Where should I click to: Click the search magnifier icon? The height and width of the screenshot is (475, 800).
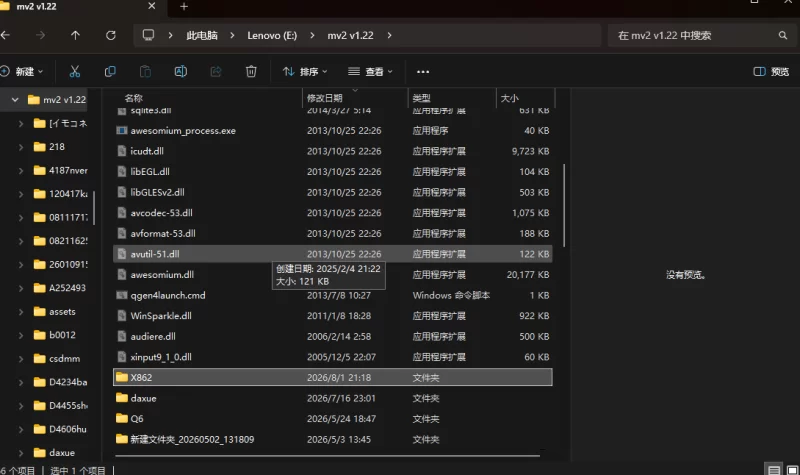click(x=783, y=35)
